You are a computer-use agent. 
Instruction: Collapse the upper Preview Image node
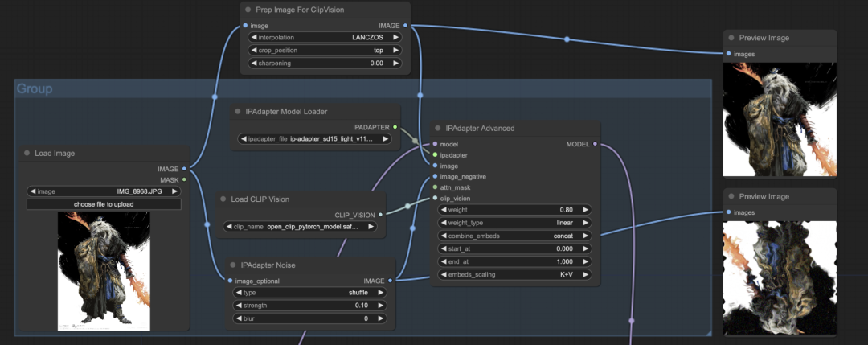point(731,38)
